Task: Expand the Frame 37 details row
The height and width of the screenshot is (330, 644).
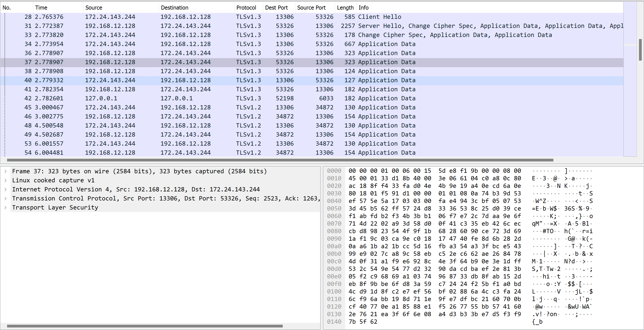Action: [x=6, y=171]
